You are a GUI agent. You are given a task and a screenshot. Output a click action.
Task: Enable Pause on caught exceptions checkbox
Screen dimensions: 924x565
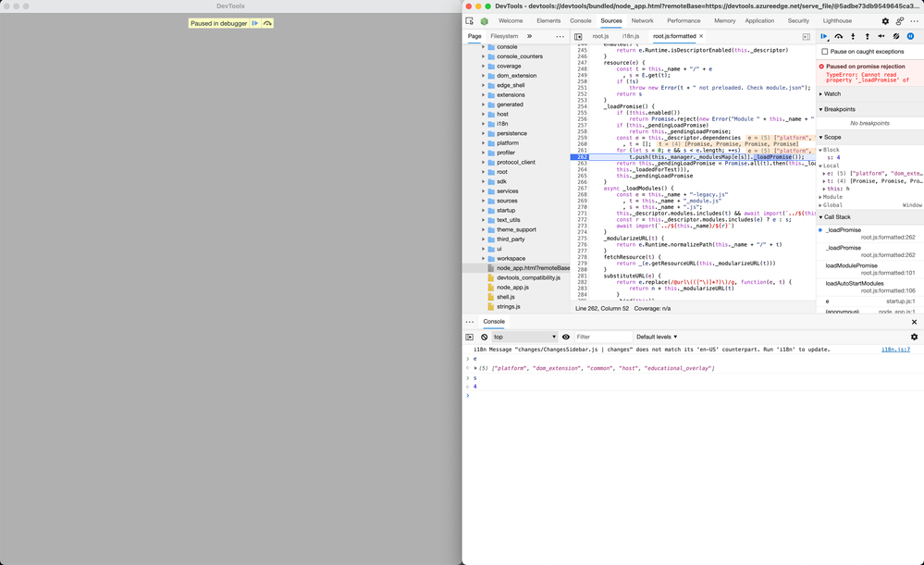825,52
